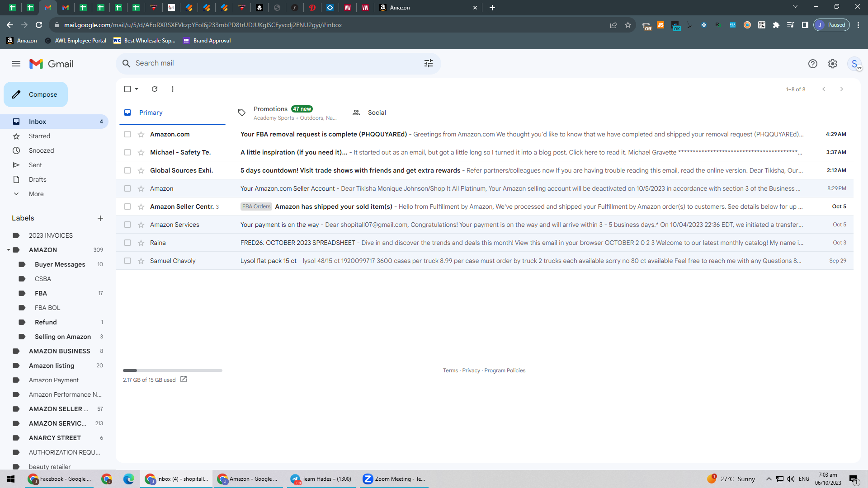This screenshot has width=868, height=488.
Task: Open Team Hades Telegram taskbar item
Action: click(x=321, y=479)
